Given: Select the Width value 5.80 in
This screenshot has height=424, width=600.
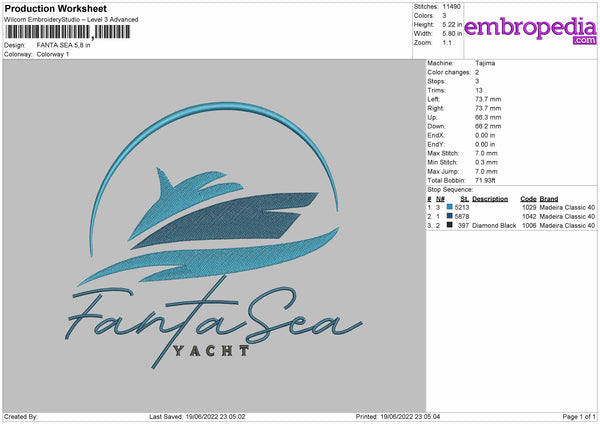Looking at the screenshot, I should tap(452, 34).
